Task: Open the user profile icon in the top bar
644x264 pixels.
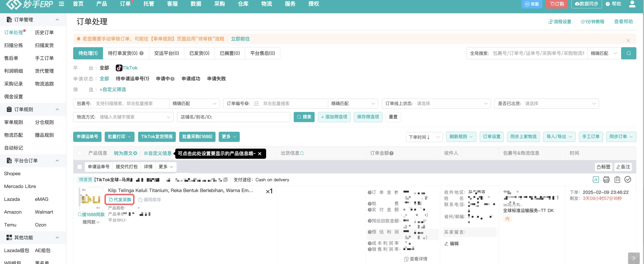Action: 632,4
